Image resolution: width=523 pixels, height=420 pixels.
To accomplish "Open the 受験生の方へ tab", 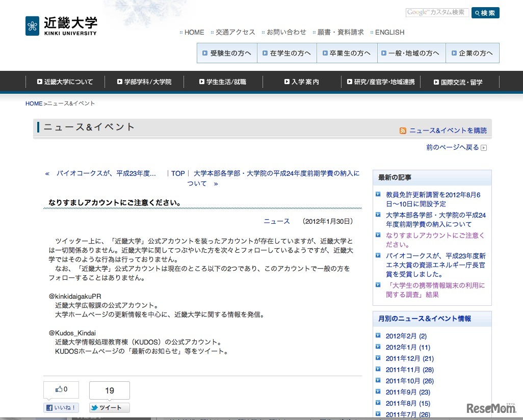I will pyautogui.click(x=227, y=53).
